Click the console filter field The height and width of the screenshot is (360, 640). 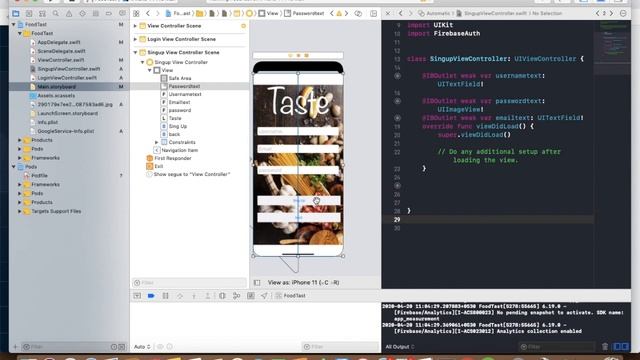tap(558, 347)
